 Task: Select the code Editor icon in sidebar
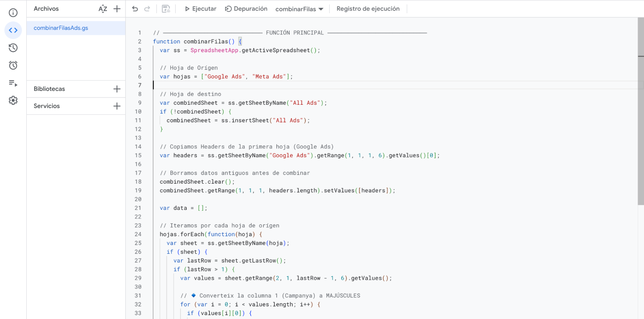click(13, 30)
